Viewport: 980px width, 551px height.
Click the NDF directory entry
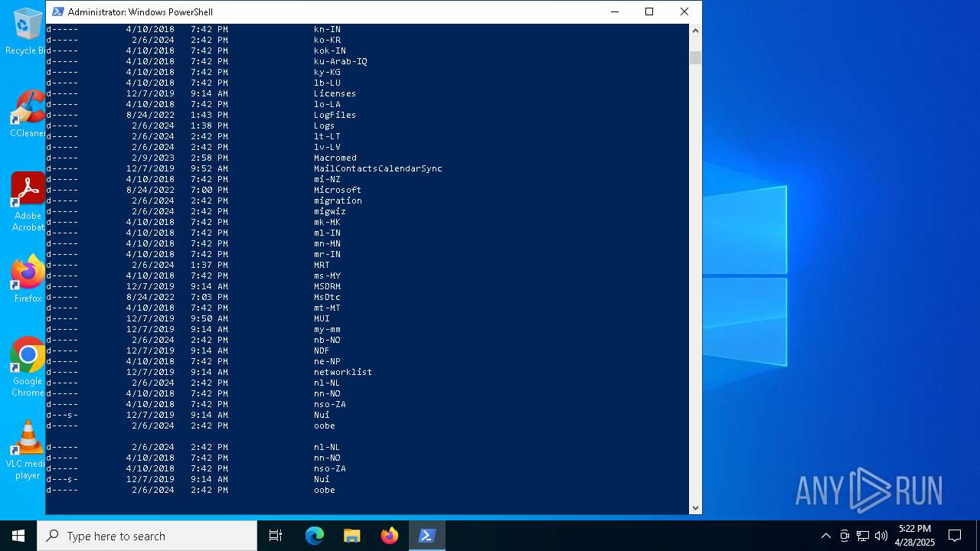pyautogui.click(x=322, y=350)
